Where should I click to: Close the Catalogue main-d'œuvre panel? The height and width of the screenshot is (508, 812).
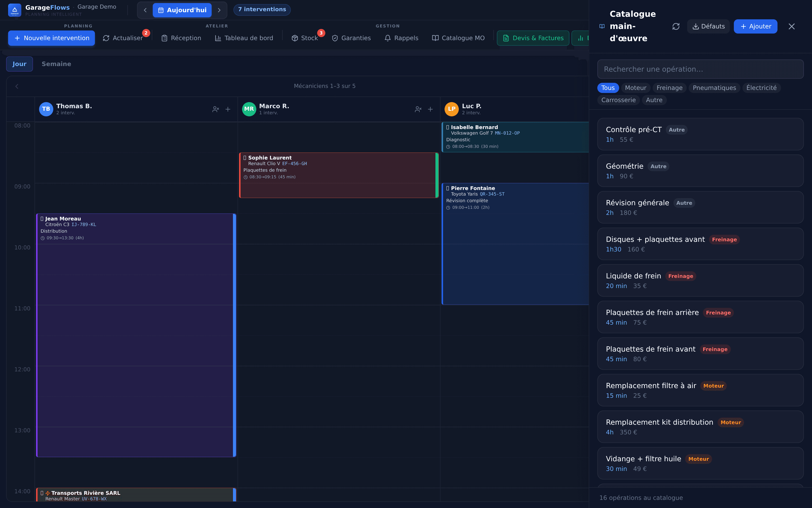click(791, 26)
